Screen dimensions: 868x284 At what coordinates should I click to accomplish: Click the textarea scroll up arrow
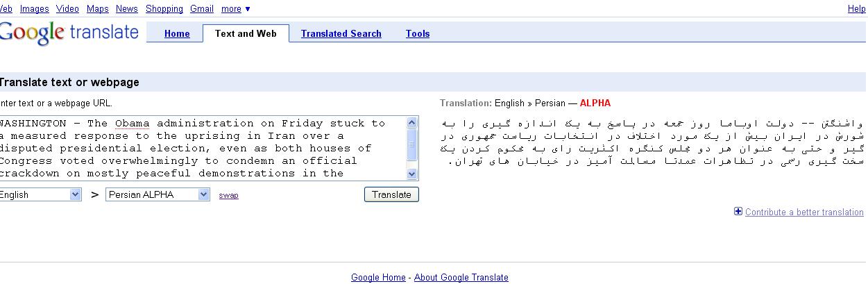(412, 123)
